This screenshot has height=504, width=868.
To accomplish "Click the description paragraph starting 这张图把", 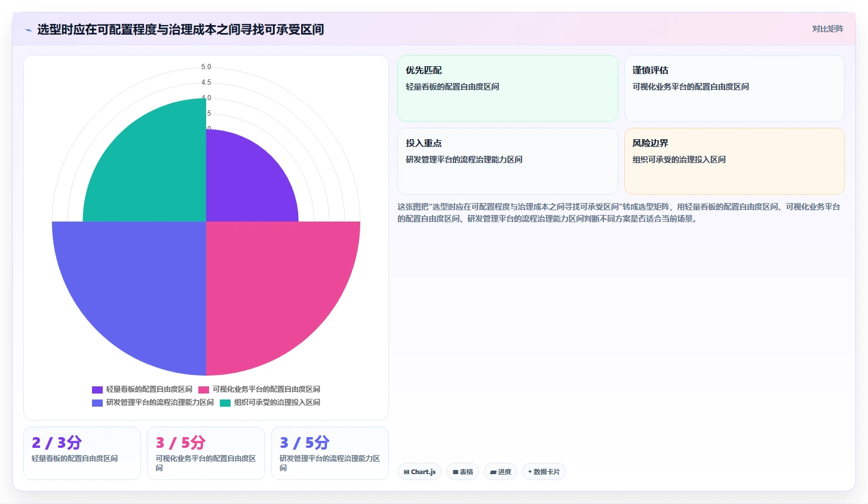I will [619, 213].
